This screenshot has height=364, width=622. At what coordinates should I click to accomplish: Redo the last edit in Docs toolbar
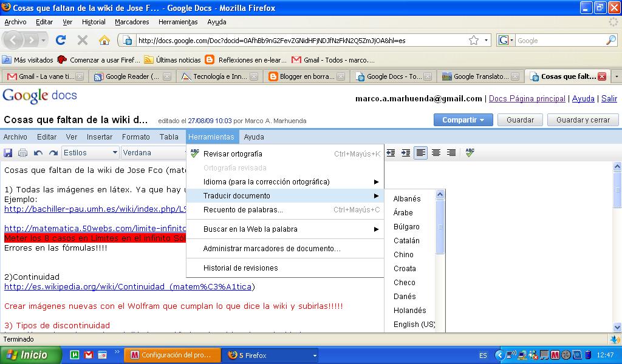[53, 153]
